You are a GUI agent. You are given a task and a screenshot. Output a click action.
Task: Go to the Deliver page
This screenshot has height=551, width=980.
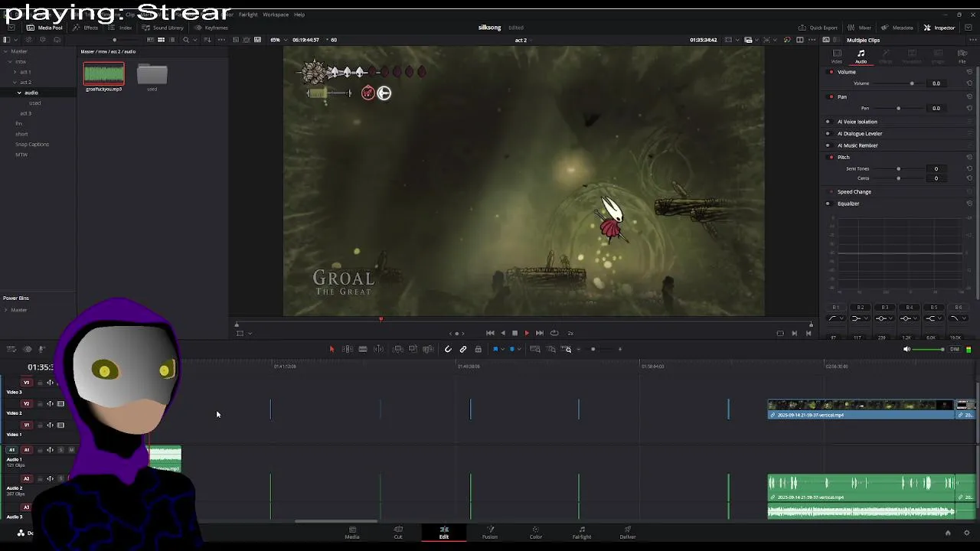pyautogui.click(x=628, y=533)
